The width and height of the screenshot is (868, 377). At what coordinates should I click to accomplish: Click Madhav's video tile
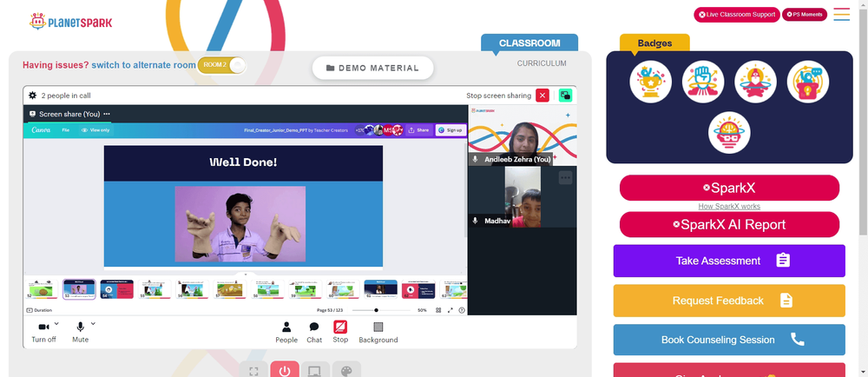[523, 197]
